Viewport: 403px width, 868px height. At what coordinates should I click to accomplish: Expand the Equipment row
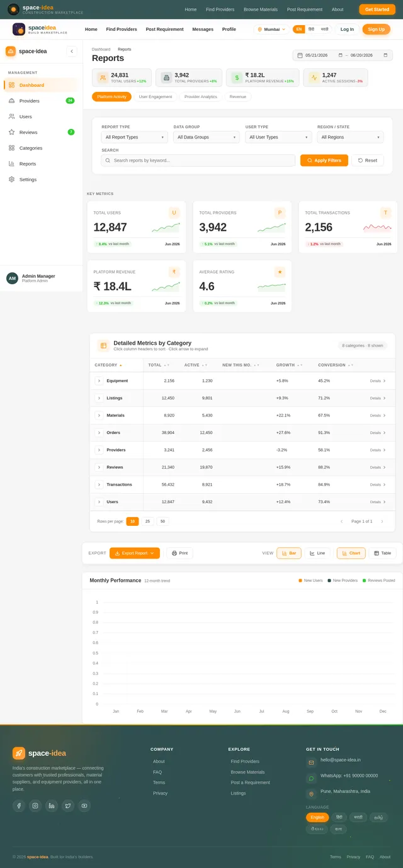click(99, 381)
